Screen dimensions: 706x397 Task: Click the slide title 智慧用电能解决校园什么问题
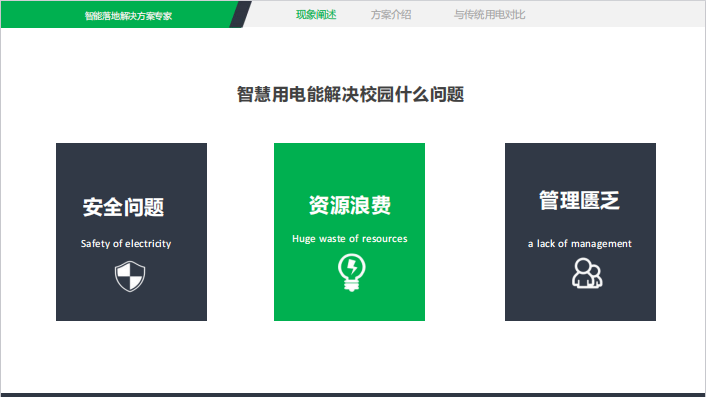coord(350,95)
